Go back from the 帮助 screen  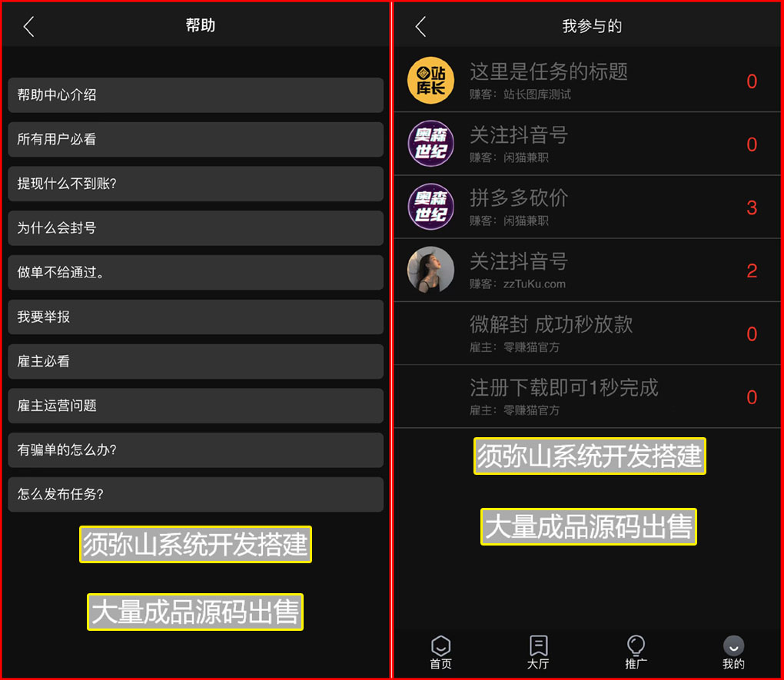[29, 26]
